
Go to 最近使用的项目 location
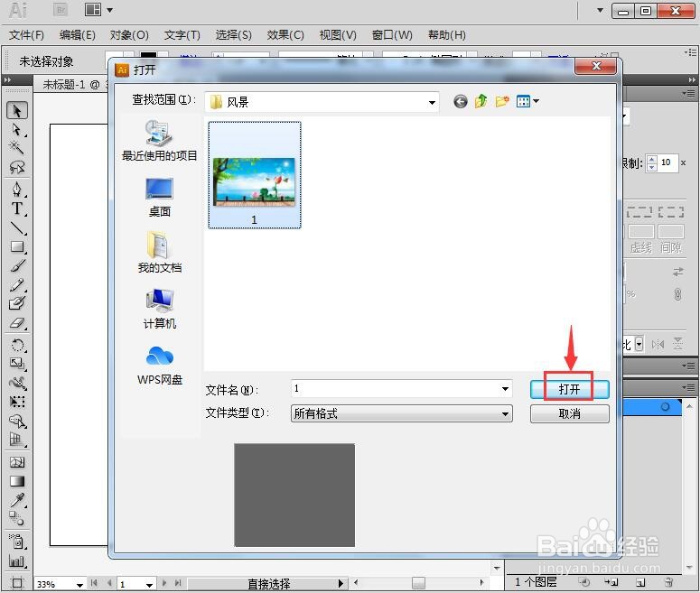[159, 141]
